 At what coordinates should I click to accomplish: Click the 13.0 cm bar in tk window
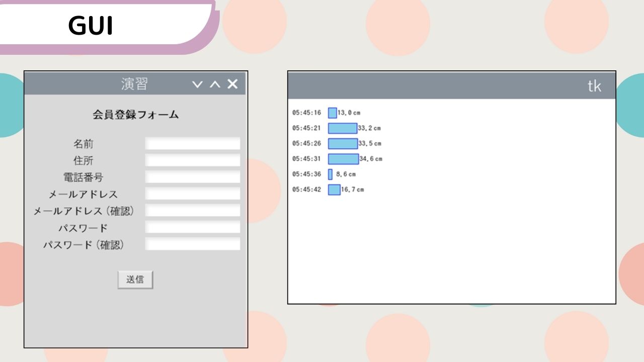pyautogui.click(x=333, y=113)
